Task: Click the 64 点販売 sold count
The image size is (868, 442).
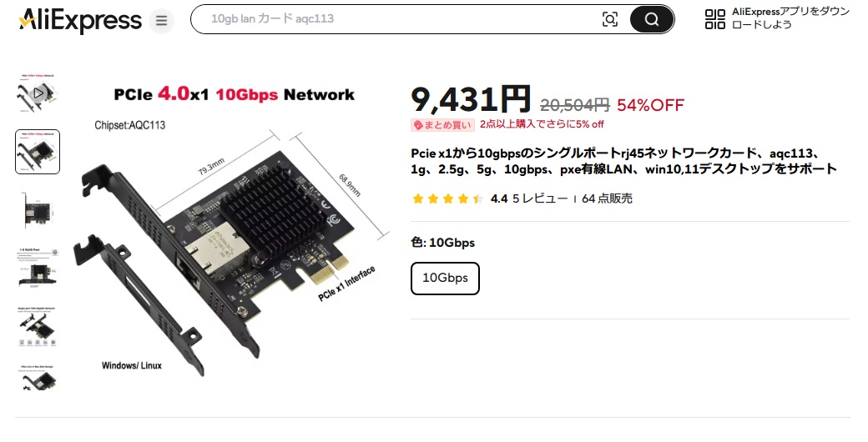Action: tap(607, 198)
